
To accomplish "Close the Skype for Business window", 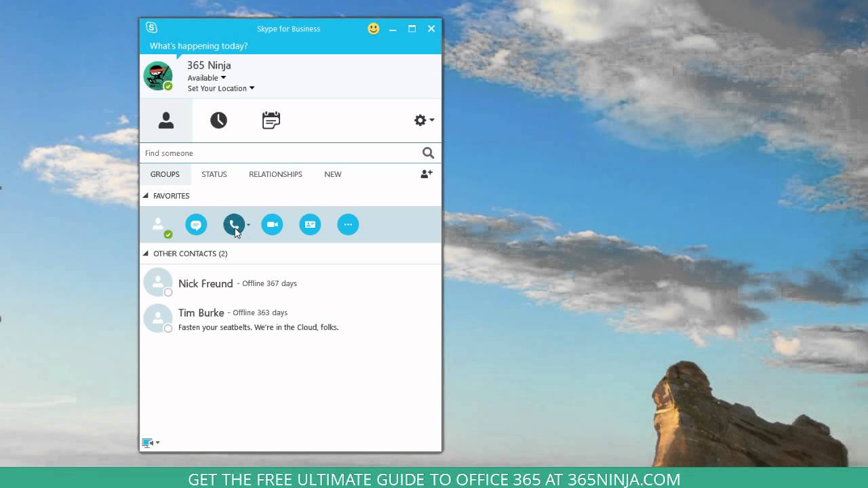I will (x=431, y=28).
